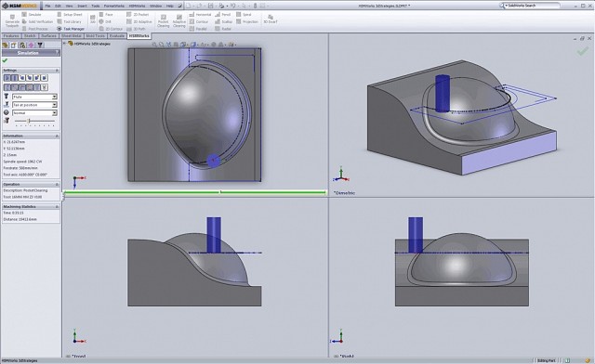Select the 2D Contour operation
This screenshot has height=364, width=595.
point(111,29)
